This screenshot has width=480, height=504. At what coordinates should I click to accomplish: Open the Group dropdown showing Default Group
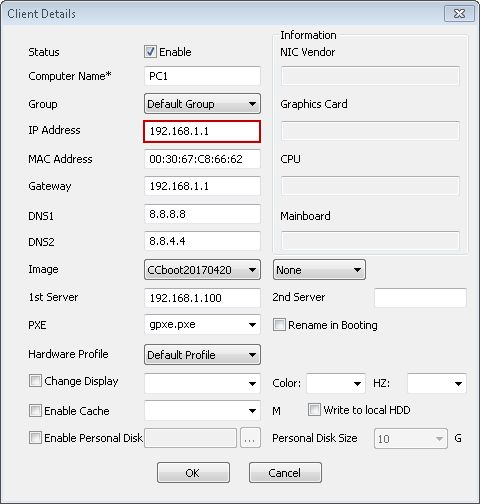[202, 104]
